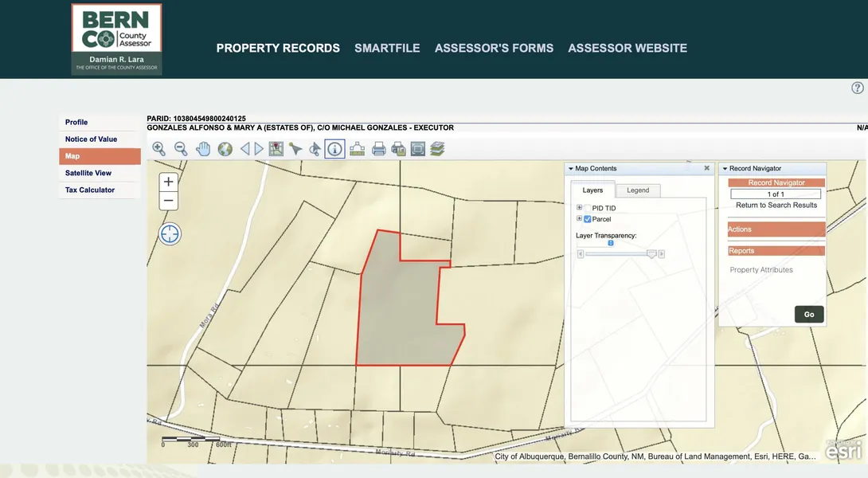868x478 pixels.
Task: Select the zoom out magnifier tool
Action: click(181, 149)
